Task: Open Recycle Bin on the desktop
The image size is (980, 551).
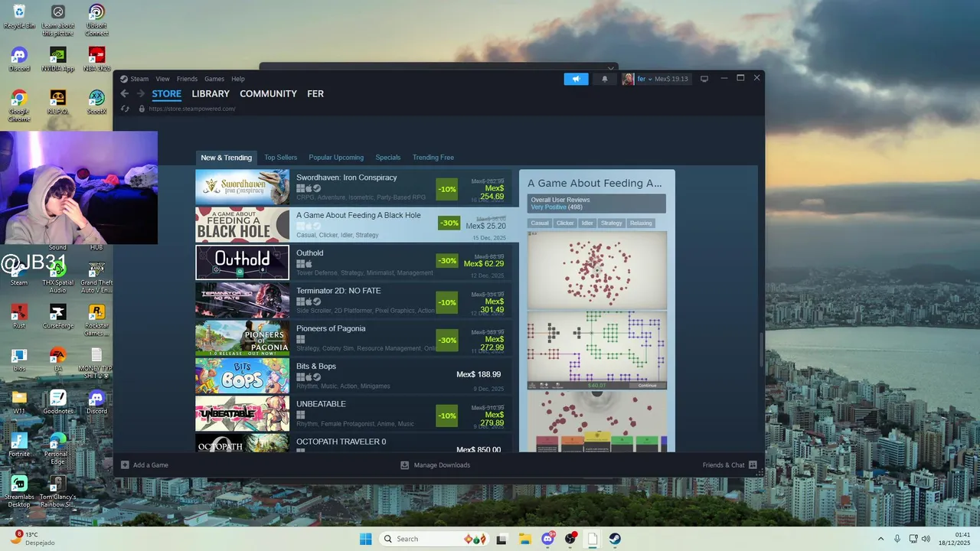Action: pos(19,17)
